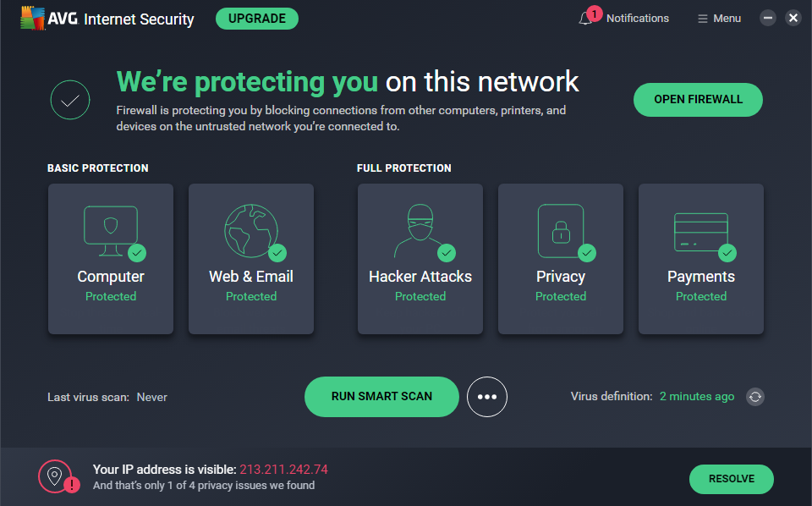
Task: Click the Web & Email globe icon
Action: pyautogui.click(x=251, y=230)
